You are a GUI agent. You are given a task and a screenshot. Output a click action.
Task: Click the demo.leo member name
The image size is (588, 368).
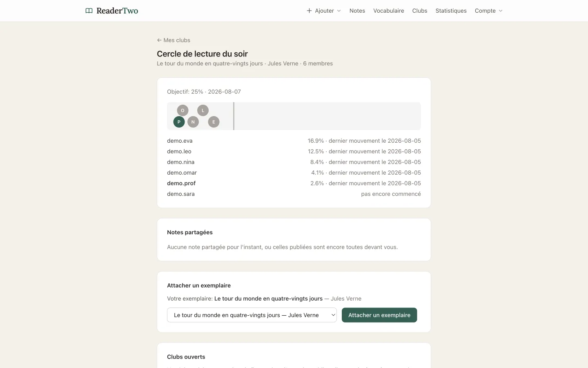[179, 151]
